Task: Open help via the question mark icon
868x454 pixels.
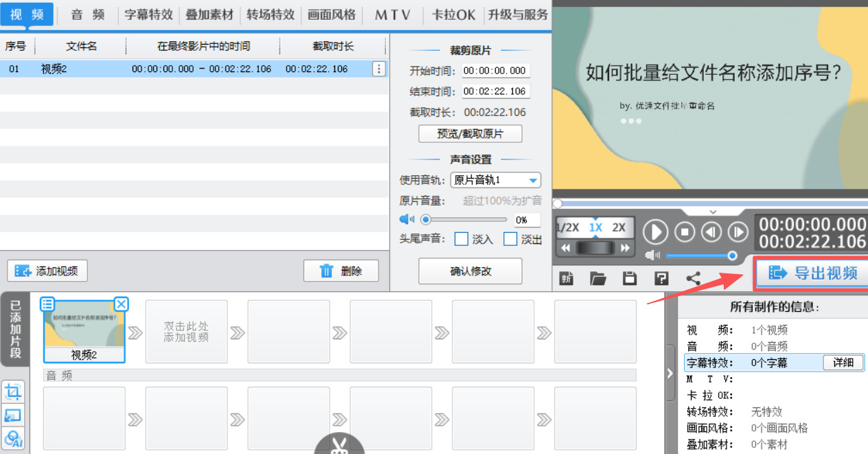Action: click(x=661, y=278)
